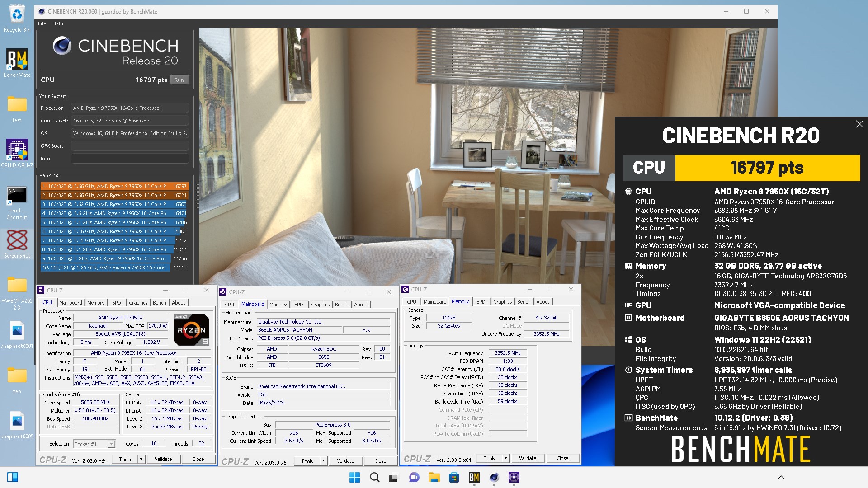
Task: Open File Explorer from taskbar
Action: pos(434,477)
